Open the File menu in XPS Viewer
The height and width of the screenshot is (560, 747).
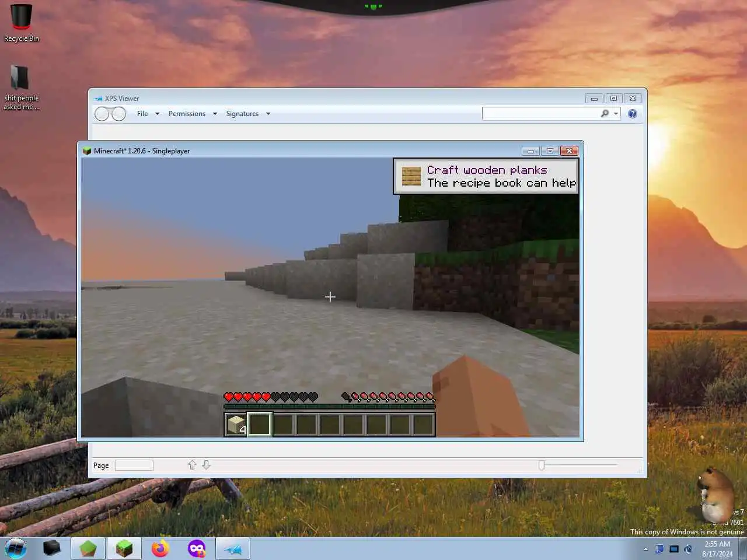pyautogui.click(x=142, y=114)
